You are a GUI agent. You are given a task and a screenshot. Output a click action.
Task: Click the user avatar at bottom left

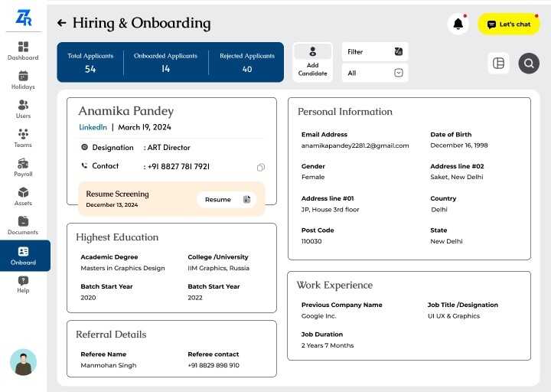23,362
